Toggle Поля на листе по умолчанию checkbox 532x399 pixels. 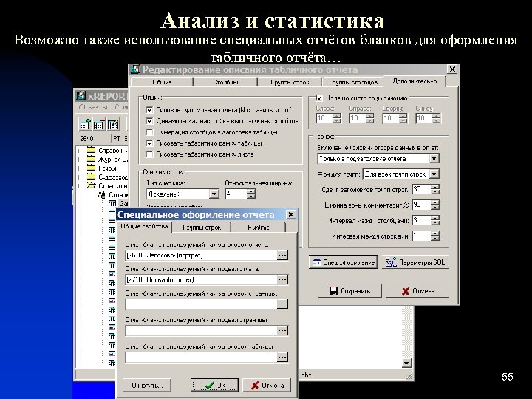(x=319, y=98)
